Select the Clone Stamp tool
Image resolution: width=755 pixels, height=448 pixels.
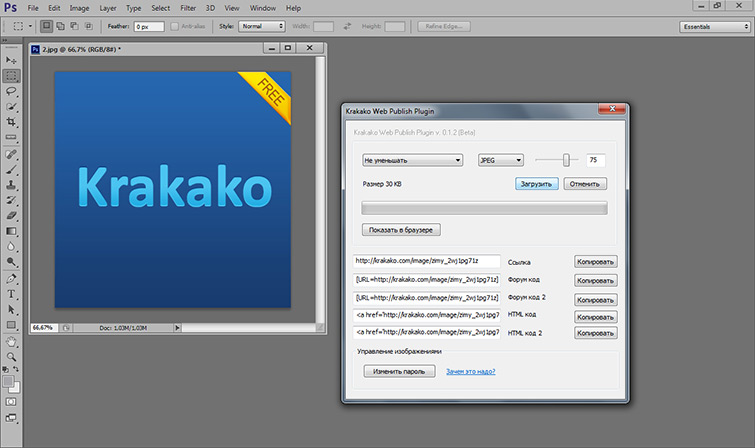click(11, 185)
